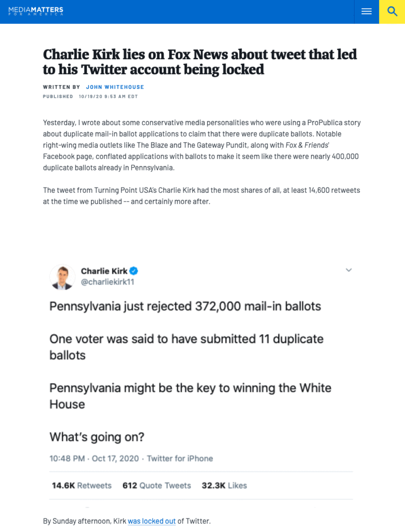Click the blue verified badge
Viewport: 405px width, 532px height.
(134, 271)
